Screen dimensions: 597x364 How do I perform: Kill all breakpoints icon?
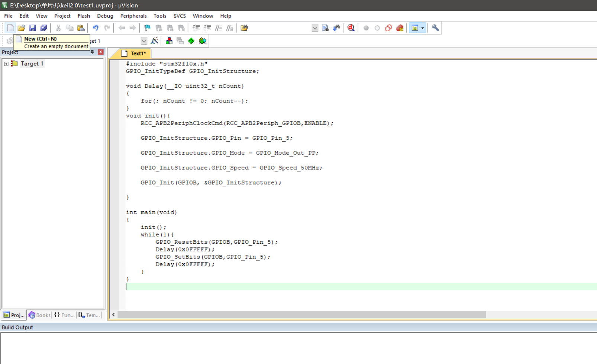click(x=400, y=28)
